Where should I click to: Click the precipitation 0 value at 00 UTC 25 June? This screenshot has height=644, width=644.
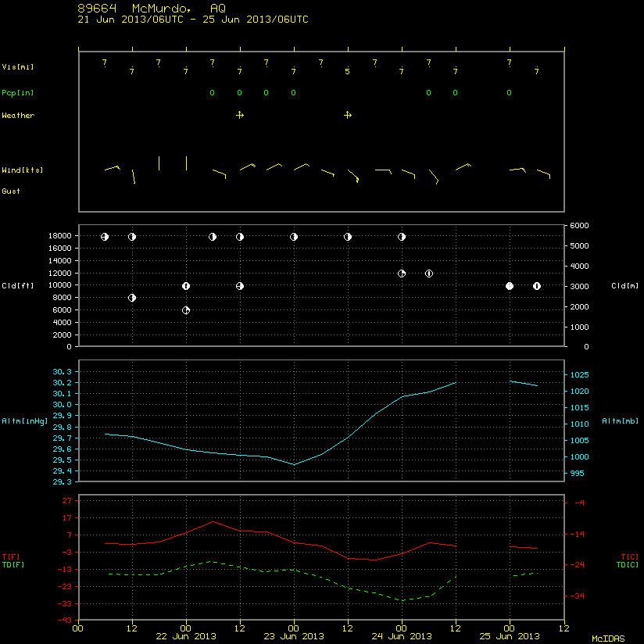tap(510, 93)
